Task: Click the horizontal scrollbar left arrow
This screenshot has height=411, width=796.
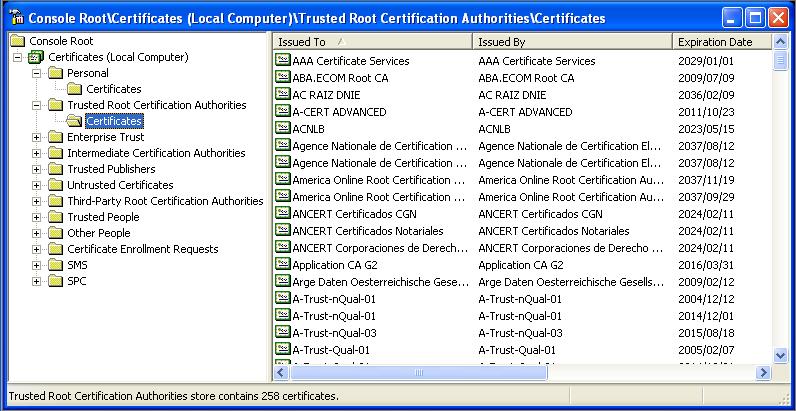Action: pyautogui.click(x=281, y=373)
